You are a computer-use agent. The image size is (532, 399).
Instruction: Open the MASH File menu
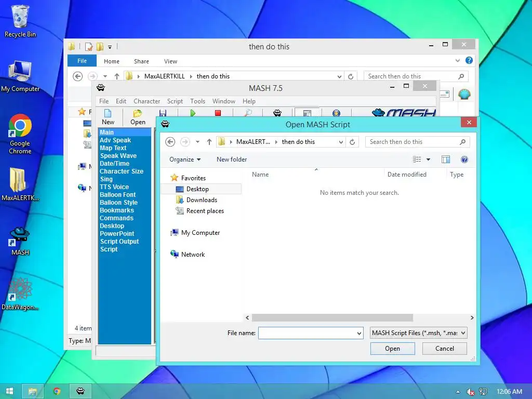104,101
